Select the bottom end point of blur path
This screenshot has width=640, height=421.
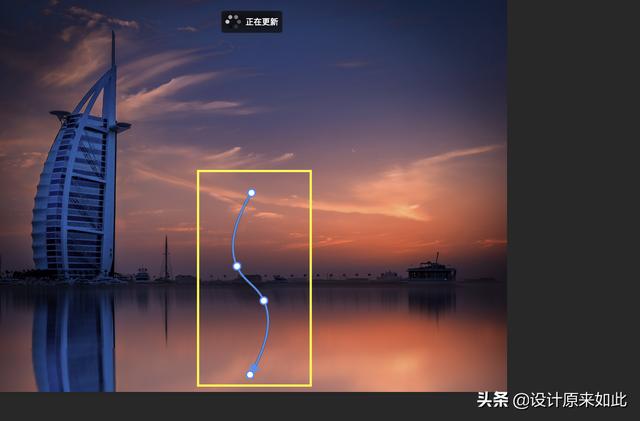(x=250, y=374)
